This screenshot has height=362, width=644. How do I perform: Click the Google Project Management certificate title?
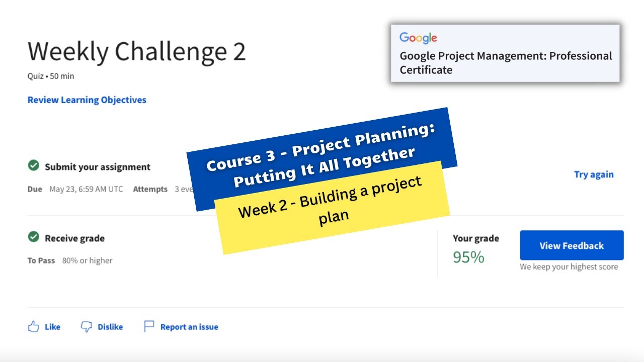[506, 63]
